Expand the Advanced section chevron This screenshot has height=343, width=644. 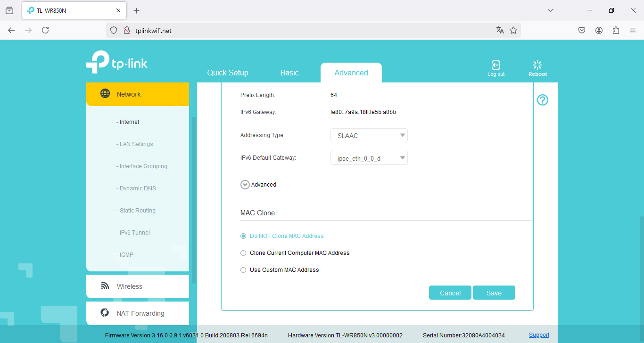[x=245, y=185]
